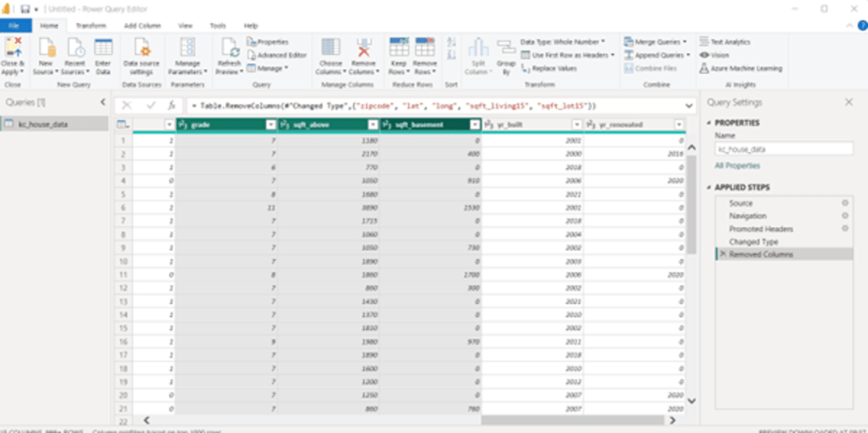
Task: Click the Keep Rows icon
Action: pos(399,48)
